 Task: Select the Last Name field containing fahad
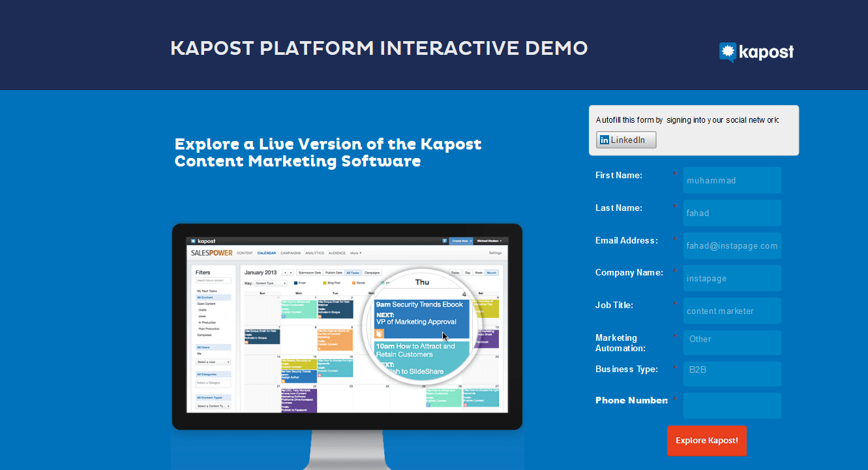click(x=732, y=213)
